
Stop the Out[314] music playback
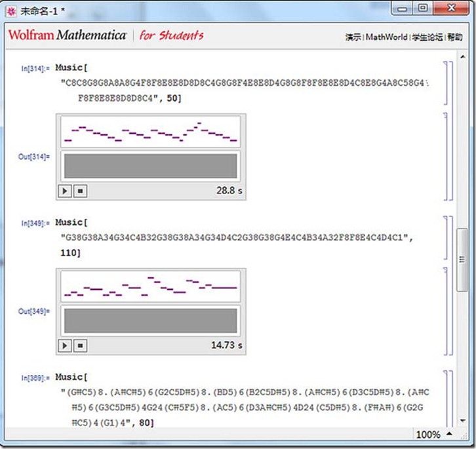pos(80,191)
